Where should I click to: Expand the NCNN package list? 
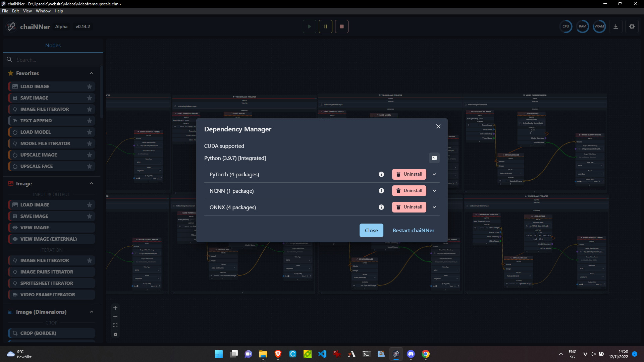pyautogui.click(x=434, y=191)
